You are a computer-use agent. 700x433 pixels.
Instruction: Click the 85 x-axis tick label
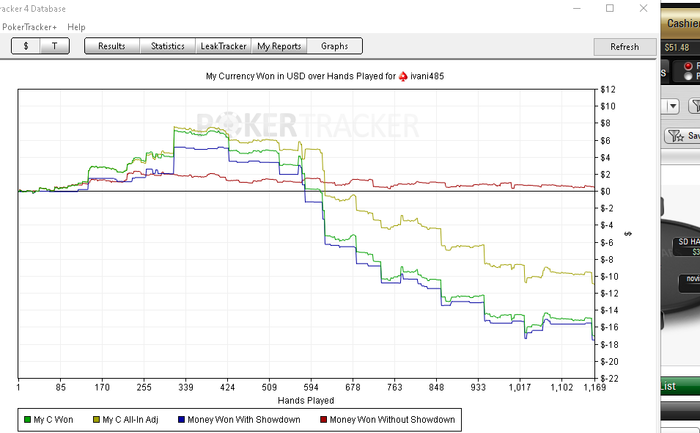(x=61, y=387)
